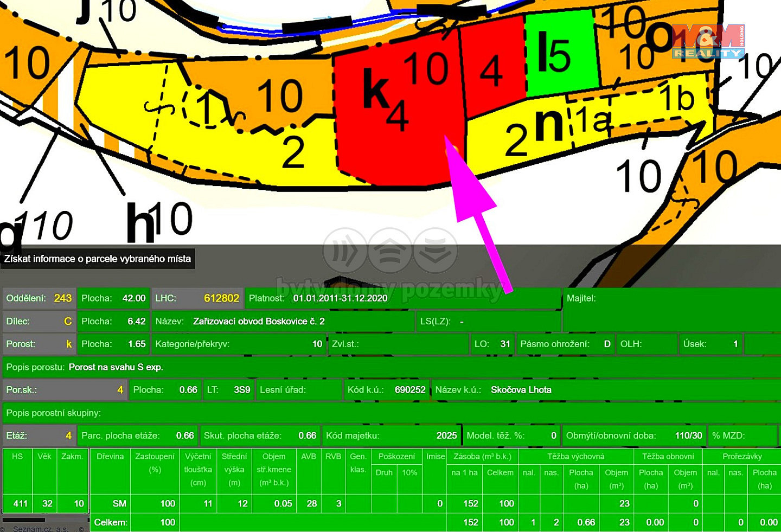
Task: Click the orange marker dot on red parcel
Action: tap(452, 150)
